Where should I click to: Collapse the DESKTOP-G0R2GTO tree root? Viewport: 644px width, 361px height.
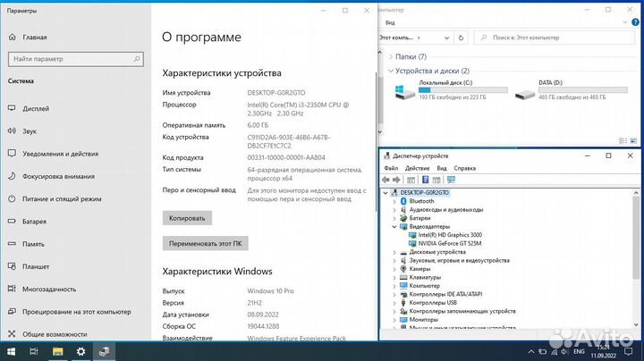(386, 192)
